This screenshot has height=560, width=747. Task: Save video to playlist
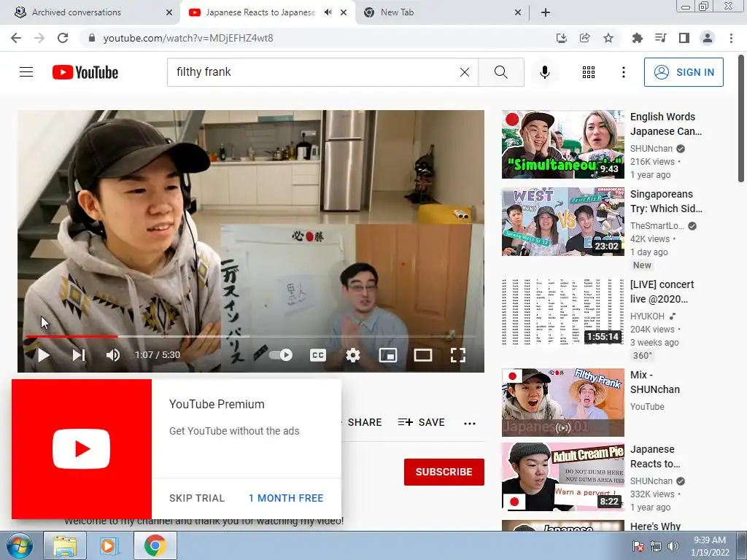421,422
